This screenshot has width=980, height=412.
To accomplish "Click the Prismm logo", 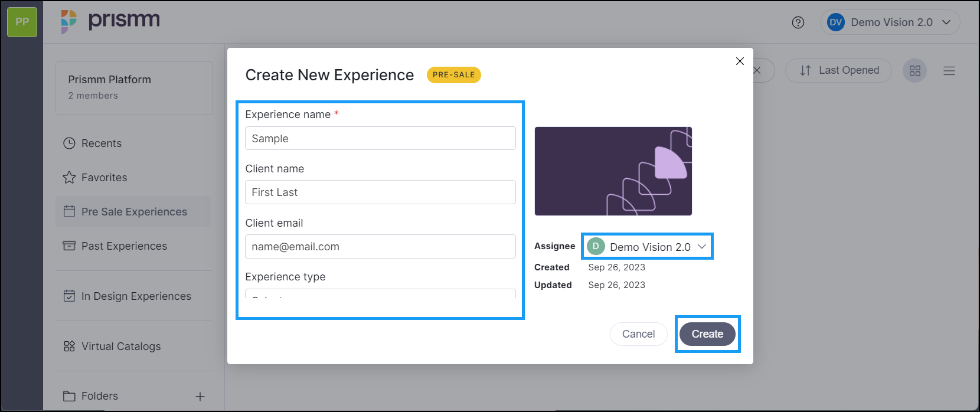I will click(x=110, y=22).
